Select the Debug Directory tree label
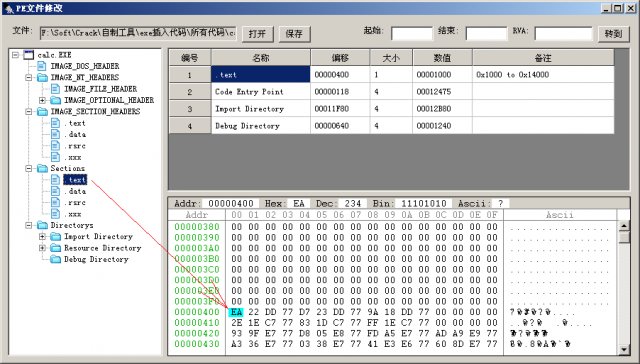This screenshot has height=364, width=640. click(x=96, y=260)
